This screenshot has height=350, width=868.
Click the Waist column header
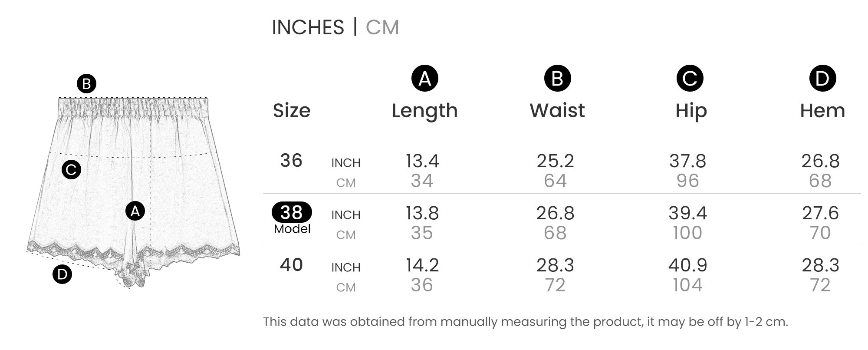(557, 110)
